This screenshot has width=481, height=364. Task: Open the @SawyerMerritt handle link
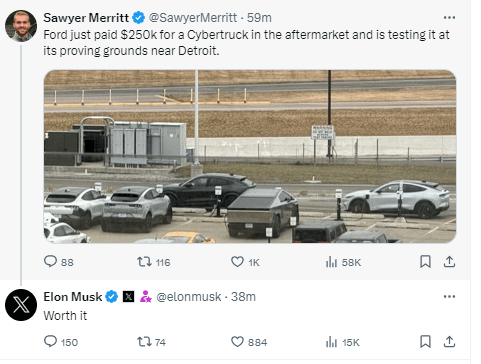[193, 18]
